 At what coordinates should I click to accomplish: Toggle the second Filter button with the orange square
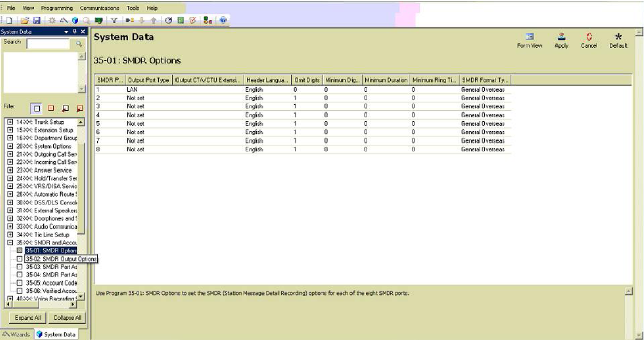[x=50, y=108]
